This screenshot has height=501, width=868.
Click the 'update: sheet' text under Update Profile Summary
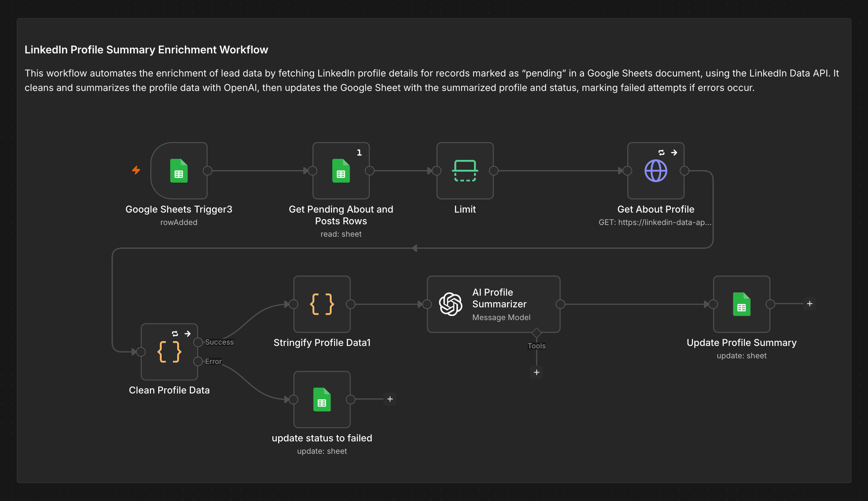(741, 356)
